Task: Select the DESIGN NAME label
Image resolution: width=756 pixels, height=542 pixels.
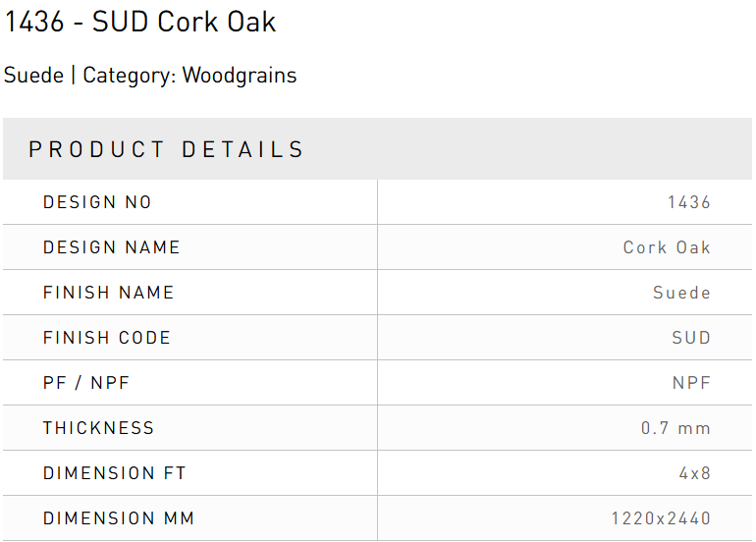Action: click(x=112, y=247)
